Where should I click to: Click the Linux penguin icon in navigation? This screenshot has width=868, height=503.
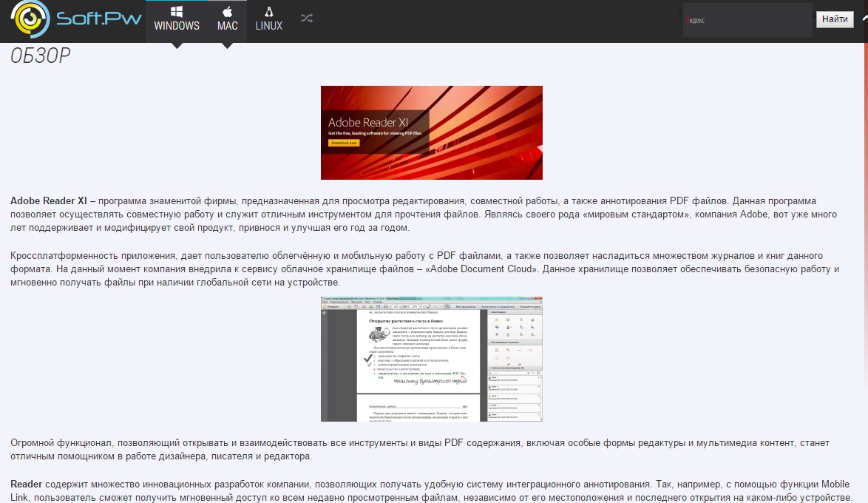point(268,12)
